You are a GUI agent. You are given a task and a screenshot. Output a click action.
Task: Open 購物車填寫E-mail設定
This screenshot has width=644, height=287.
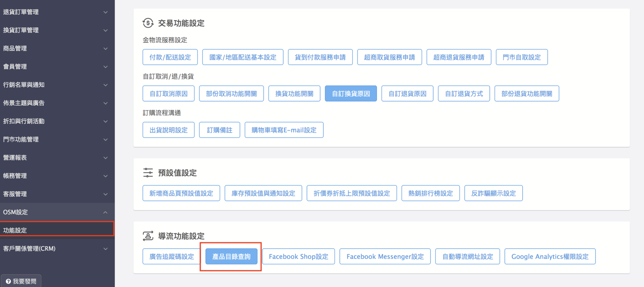(x=284, y=130)
